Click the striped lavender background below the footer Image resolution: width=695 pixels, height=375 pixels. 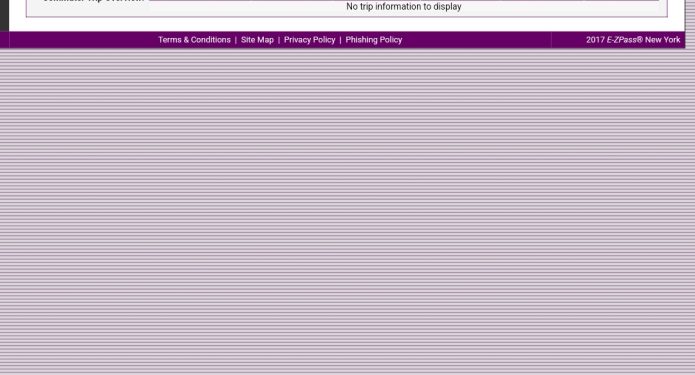(348, 211)
